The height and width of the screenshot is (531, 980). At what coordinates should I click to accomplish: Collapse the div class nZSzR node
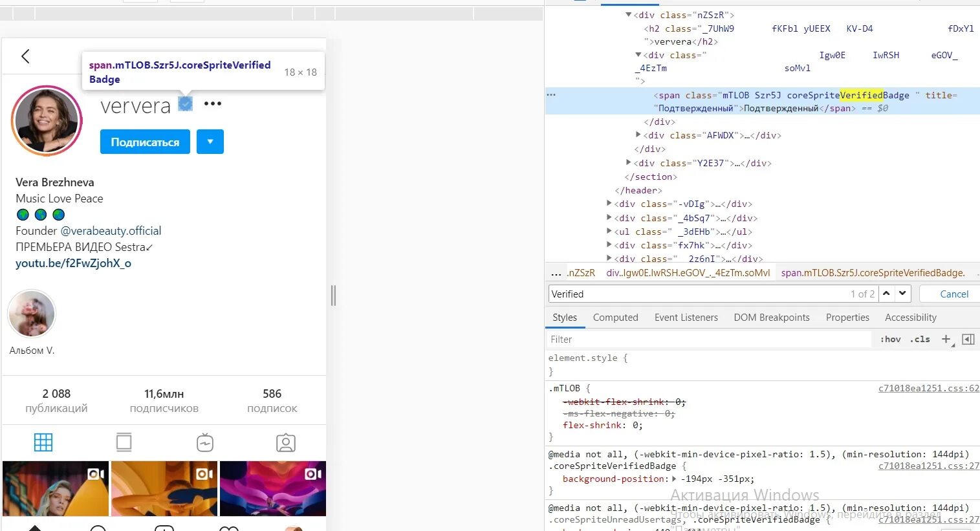point(628,15)
